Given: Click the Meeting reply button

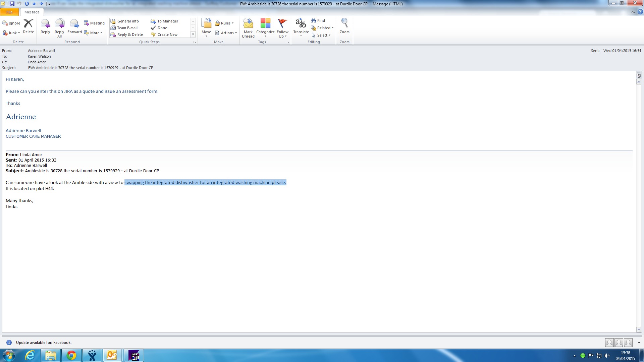Looking at the screenshot, I should tap(94, 23).
